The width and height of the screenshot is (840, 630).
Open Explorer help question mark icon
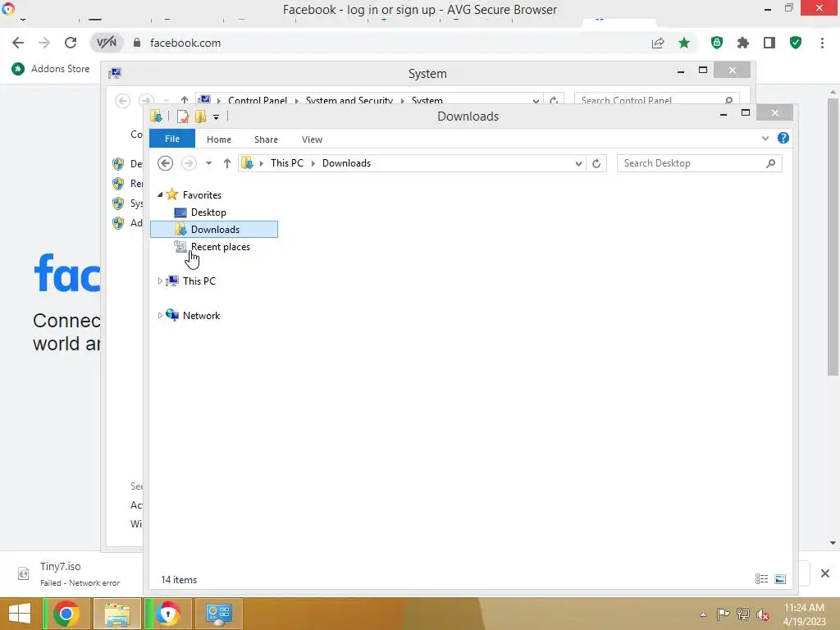[783, 138]
